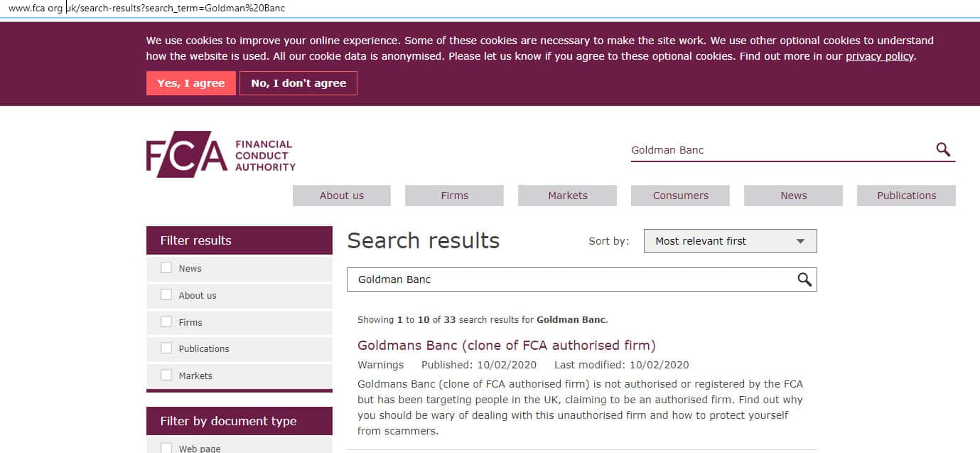This screenshot has height=453, width=980.
Task: Select the News navigation menu
Action: coord(793,196)
